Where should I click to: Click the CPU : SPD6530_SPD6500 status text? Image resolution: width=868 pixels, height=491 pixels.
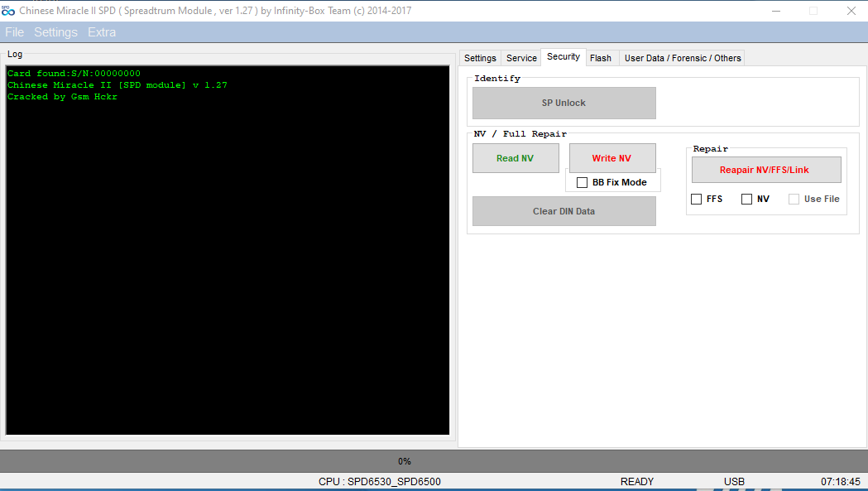click(380, 482)
